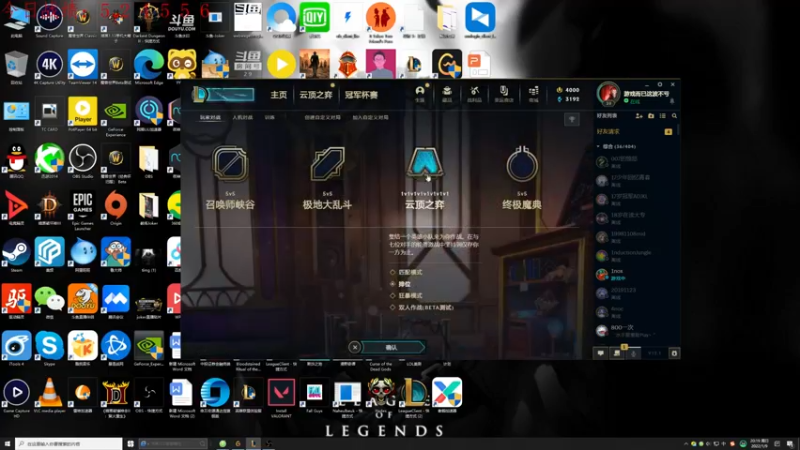Click the taskbar clock
This screenshot has width=800, height=450.
(759, 444)
